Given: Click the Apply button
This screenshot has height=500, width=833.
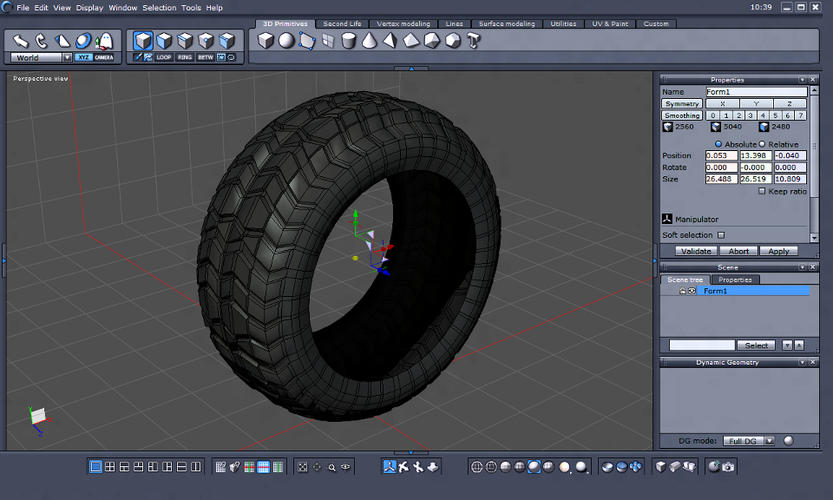Looking at the screenshot, I should pyautogui.click(x=778, y=251).
